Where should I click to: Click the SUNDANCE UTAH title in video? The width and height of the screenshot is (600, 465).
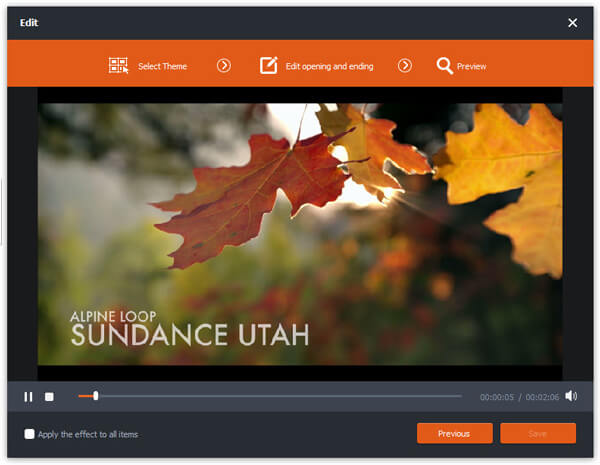point(189,335)
